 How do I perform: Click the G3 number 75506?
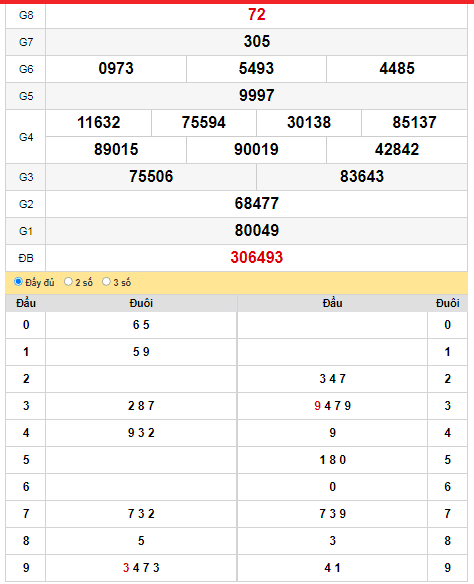(x=151, y=177)
